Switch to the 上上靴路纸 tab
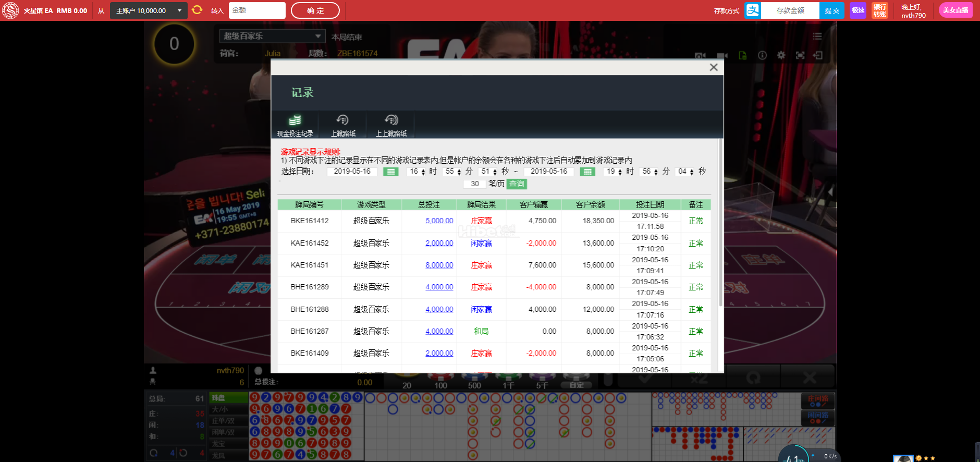 [x=391, y=126]
